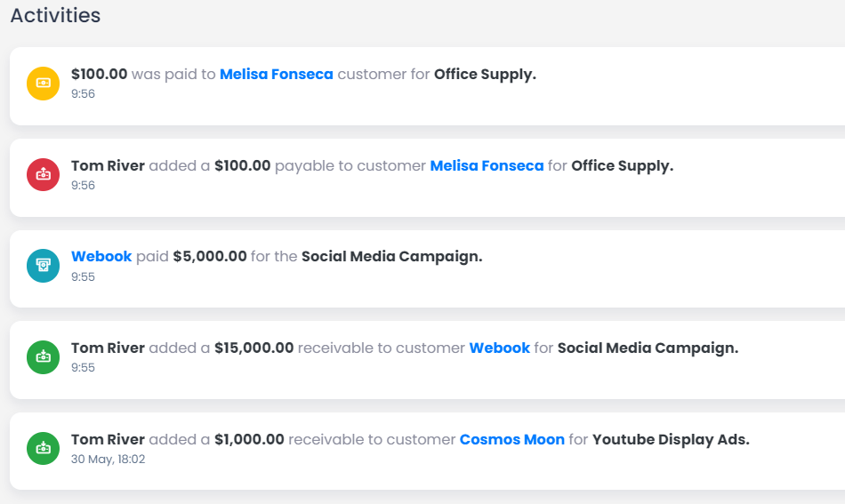The height and width of the screenshot is (504, 845).
Task: Open the Webook link in the $5,000.00 payment activity
Action: 101,256
